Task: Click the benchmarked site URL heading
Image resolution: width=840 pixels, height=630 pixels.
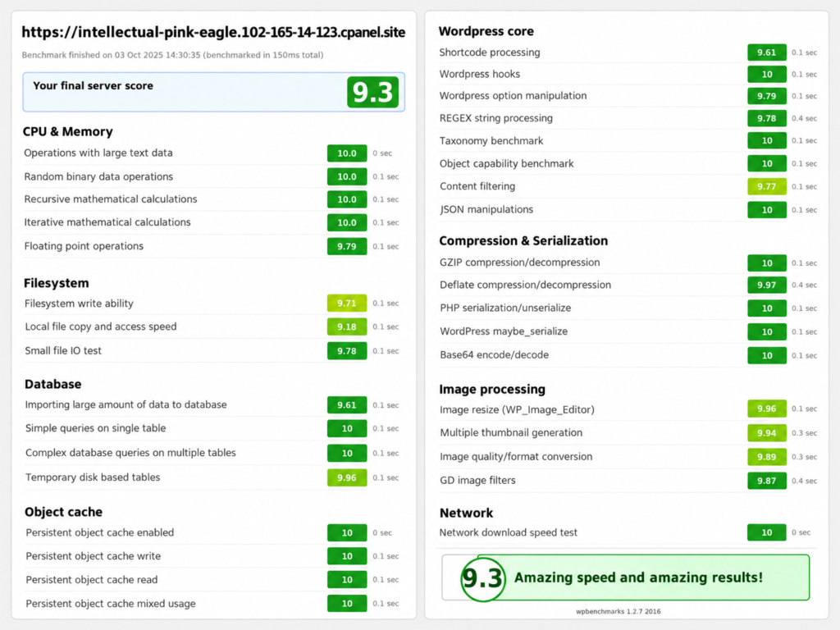Action: [213, 32]
